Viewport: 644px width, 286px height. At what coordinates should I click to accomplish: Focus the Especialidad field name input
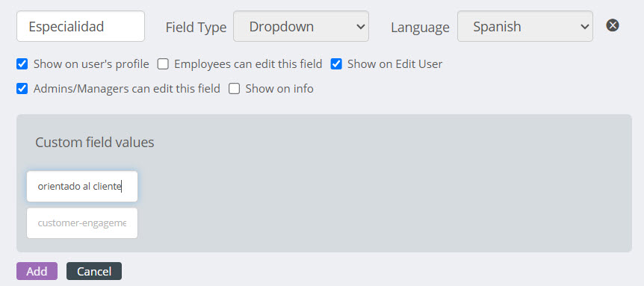pos(81,26)
